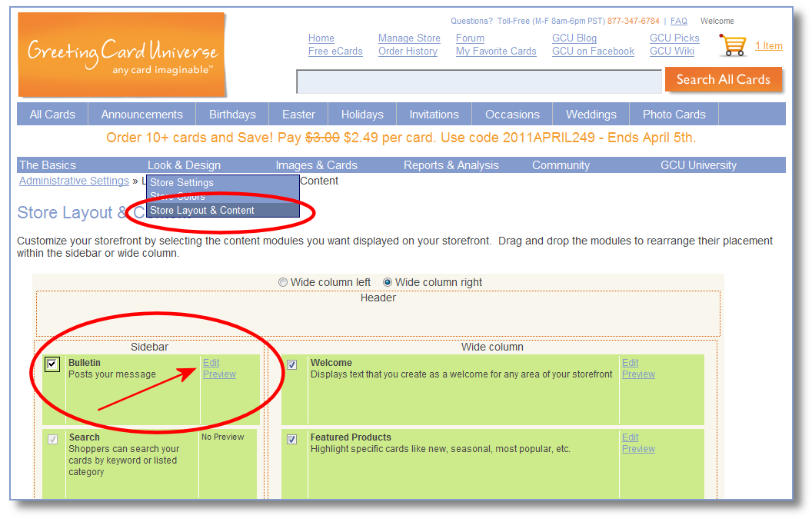Click the Header module area

click(x=378, y=314)
